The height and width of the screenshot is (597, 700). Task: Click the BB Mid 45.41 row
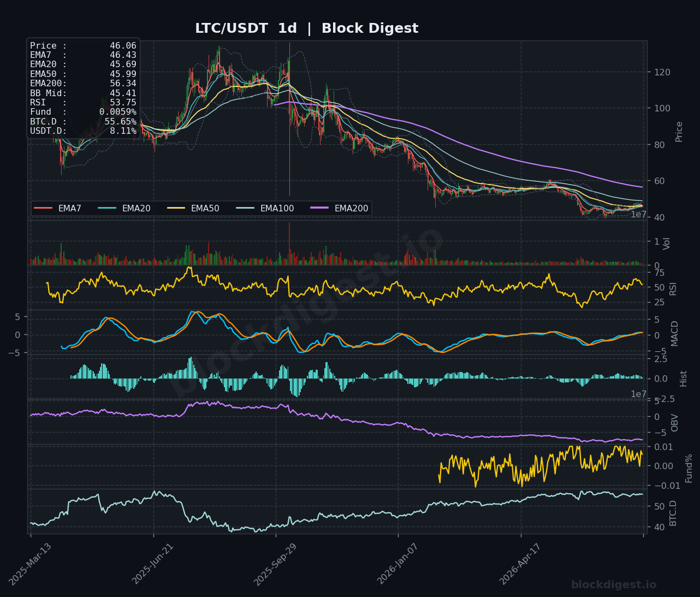coord(83,93)
